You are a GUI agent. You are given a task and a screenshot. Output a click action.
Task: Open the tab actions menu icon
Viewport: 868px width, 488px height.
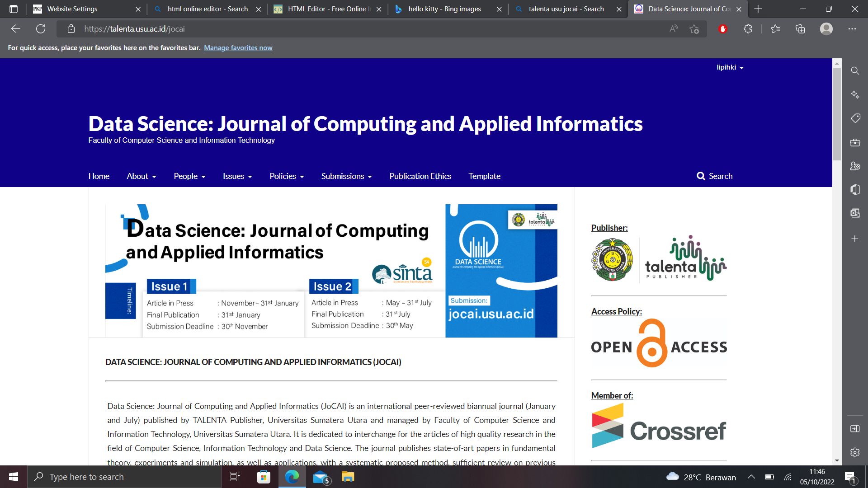pos(14,9)
